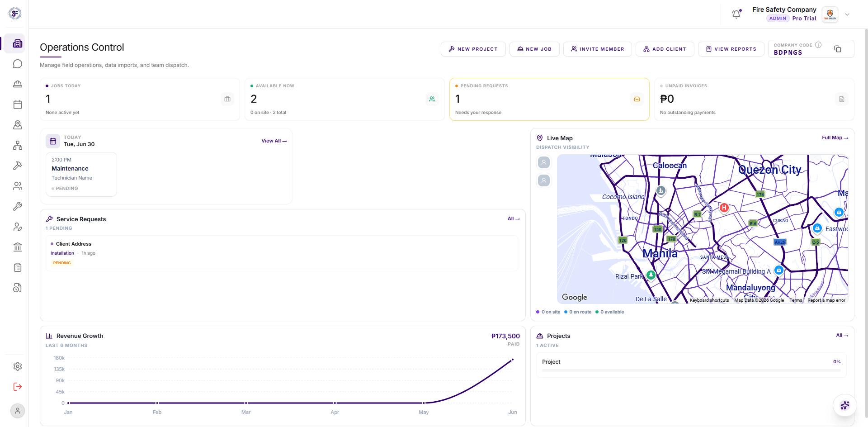Open the chat messages sidebar icon
Viewport: 868px width, 427px height.
[18, 64]
